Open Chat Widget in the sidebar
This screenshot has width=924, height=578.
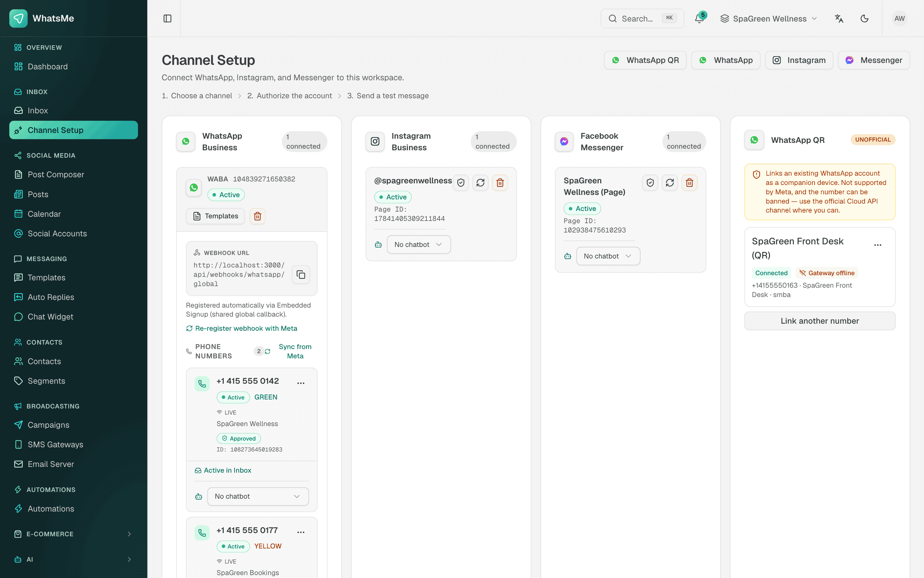pos(73,317)
